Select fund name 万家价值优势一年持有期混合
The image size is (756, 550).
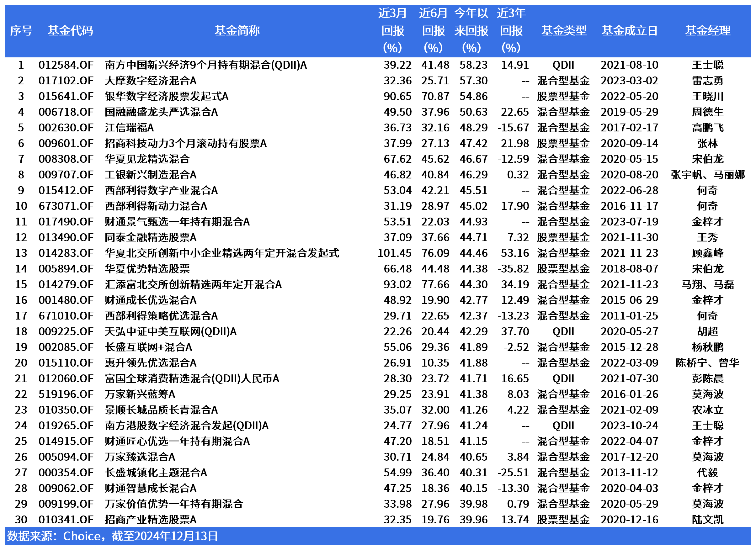[174, 503]
